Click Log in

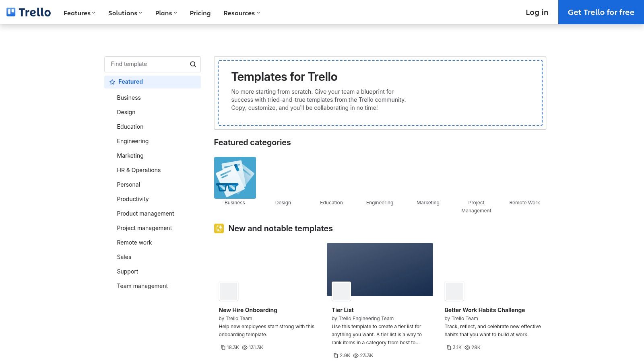537,12
